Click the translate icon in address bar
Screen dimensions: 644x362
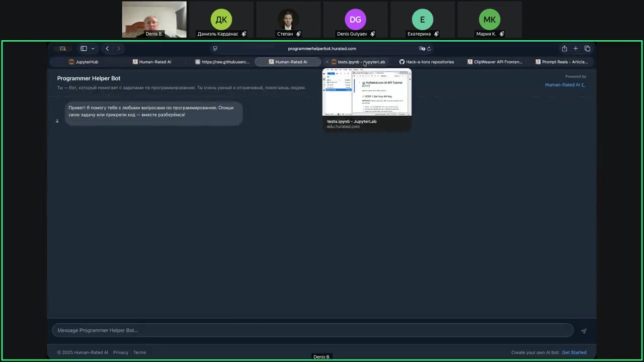click(x=422, y=49)
